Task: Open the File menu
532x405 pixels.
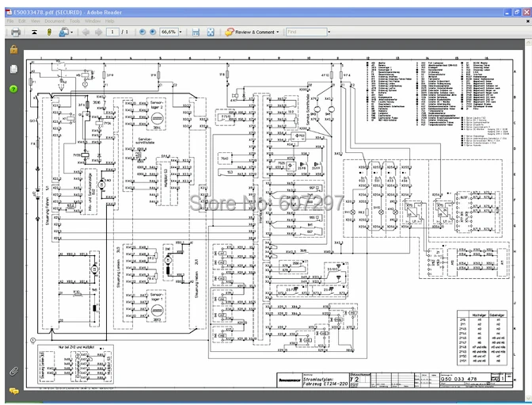Action: pos(10,21)
